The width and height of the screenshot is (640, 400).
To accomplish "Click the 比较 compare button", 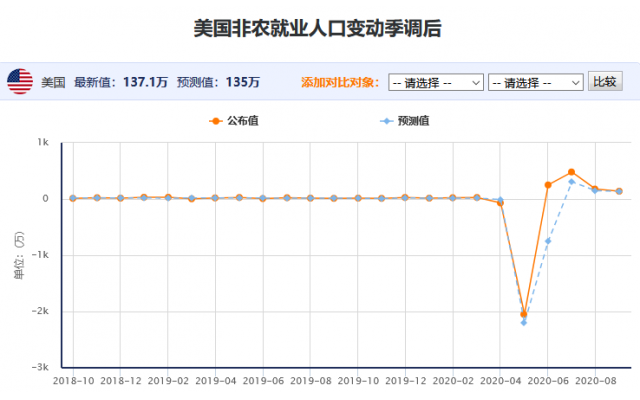I will tap(605, 81).
